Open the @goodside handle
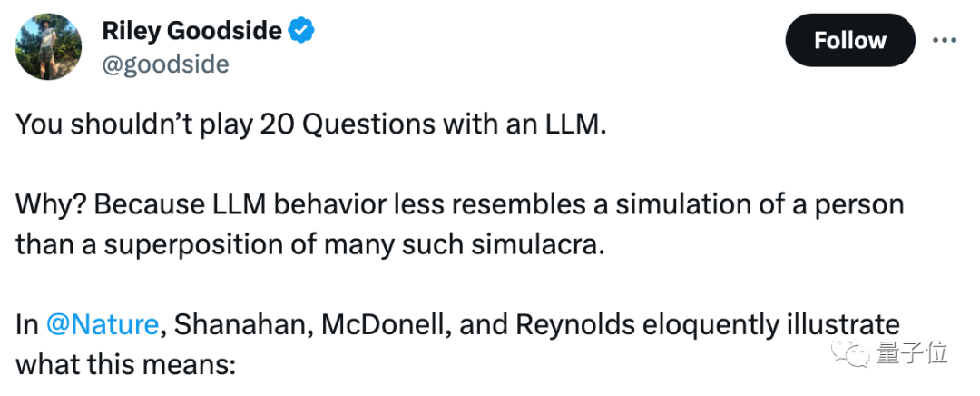Image resolution: width=980 pixels, height=396 pixels. (x=166, y=64)
